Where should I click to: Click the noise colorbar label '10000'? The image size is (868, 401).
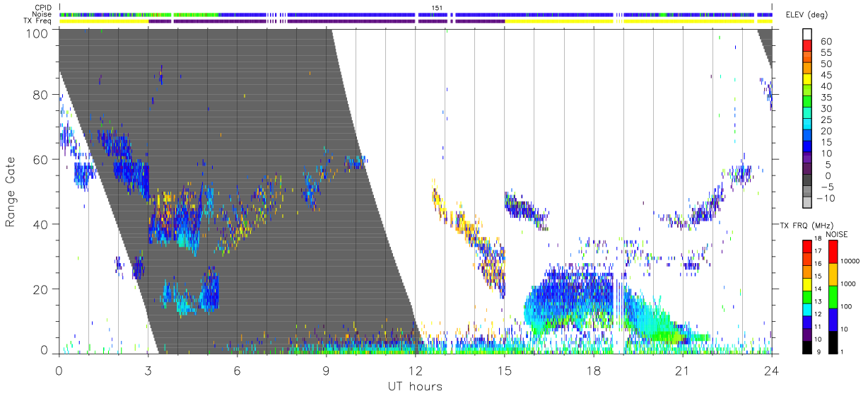(852, 261)
